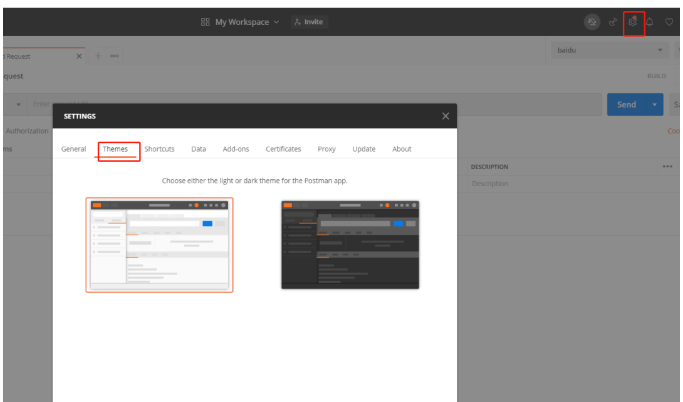
Task: Open the DESCRIPTION column options ellipsis
Action: pos(667,166)
